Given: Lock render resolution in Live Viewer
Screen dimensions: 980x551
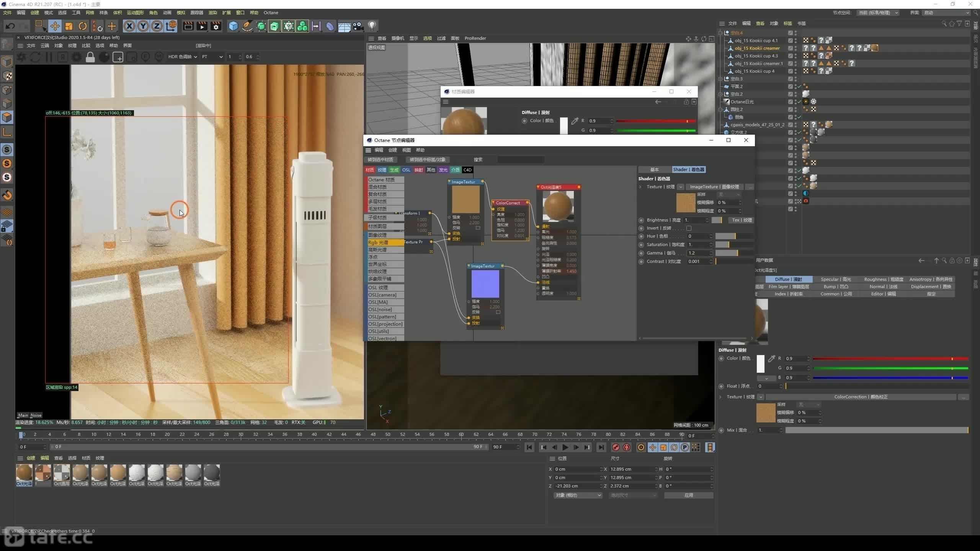Looking at the screenshot, I should click(x=90, y=57).
